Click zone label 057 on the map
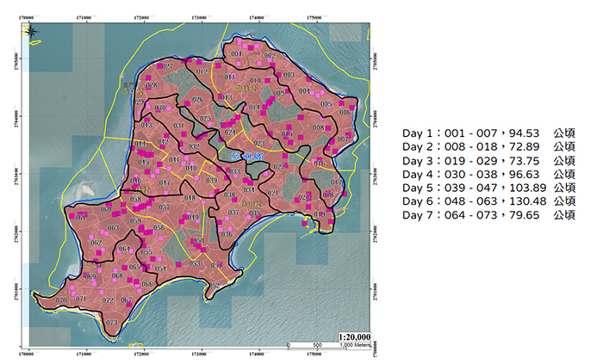This screenshot has width=603, height=364. 165,207
